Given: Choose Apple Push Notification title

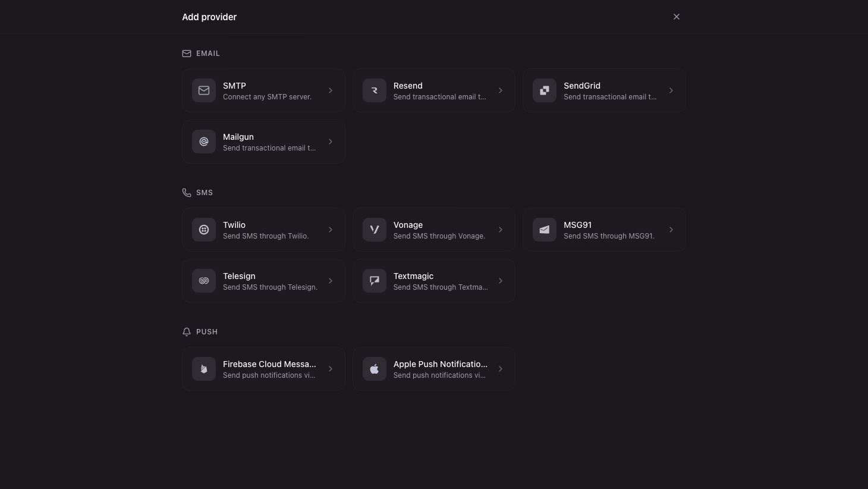Looking at the screenshot, I should [441, 364].
